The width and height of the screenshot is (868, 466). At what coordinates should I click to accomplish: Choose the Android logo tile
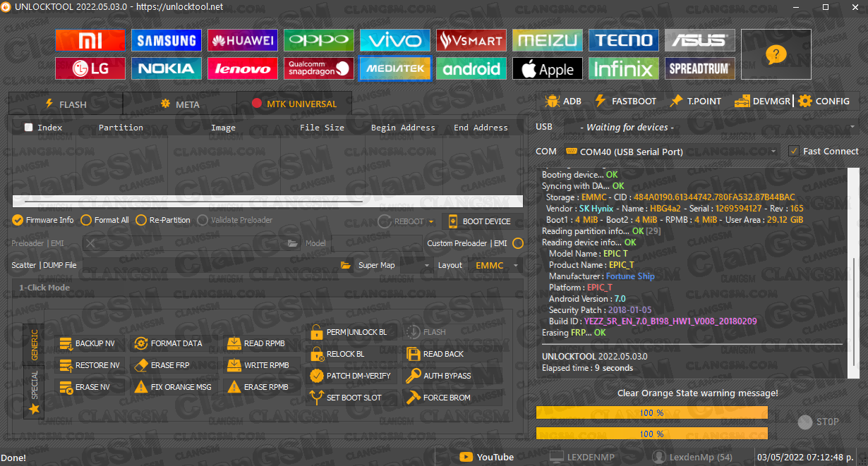[x=471, y=68]
